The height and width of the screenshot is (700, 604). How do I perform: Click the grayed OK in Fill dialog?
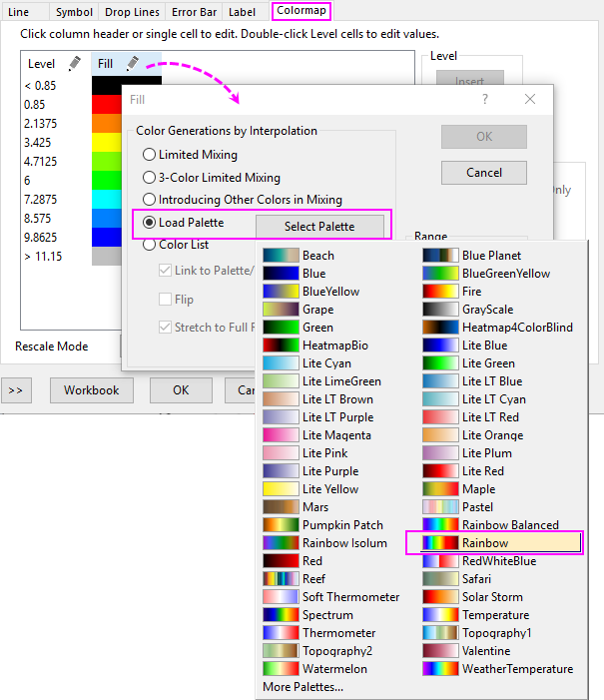click(x=484, y=137)
